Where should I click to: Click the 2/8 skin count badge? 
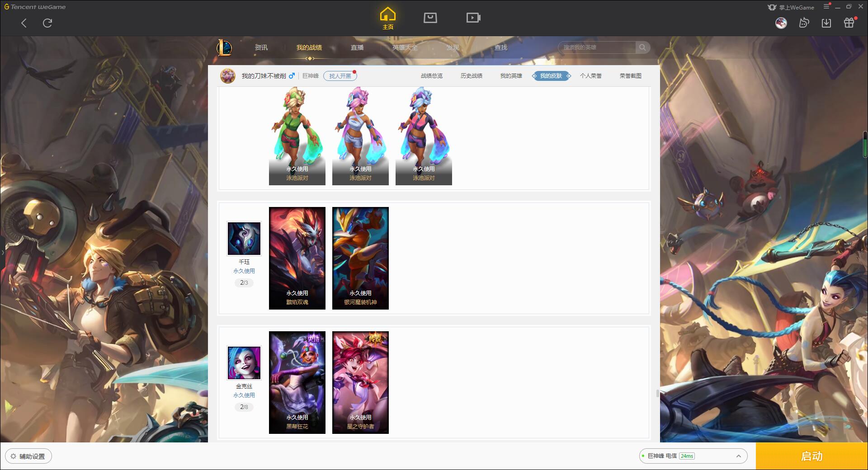(x=244, y=407)
